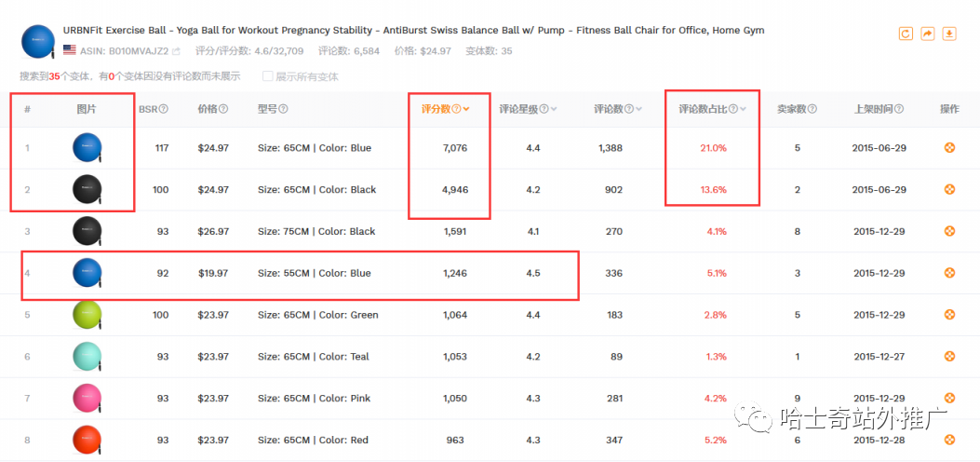Click the $26.97 price cell
Viewport: 980px width, 462px height.
(x=213, y=231)
